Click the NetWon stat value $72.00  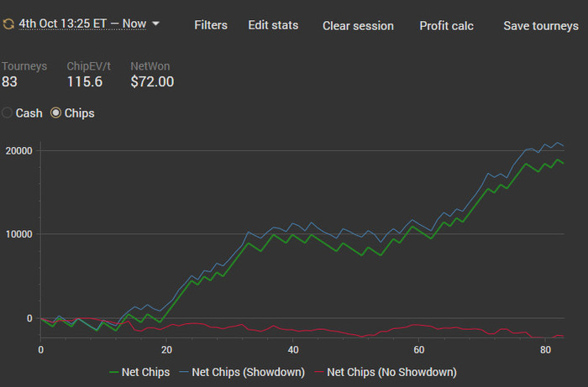(152, 81)
